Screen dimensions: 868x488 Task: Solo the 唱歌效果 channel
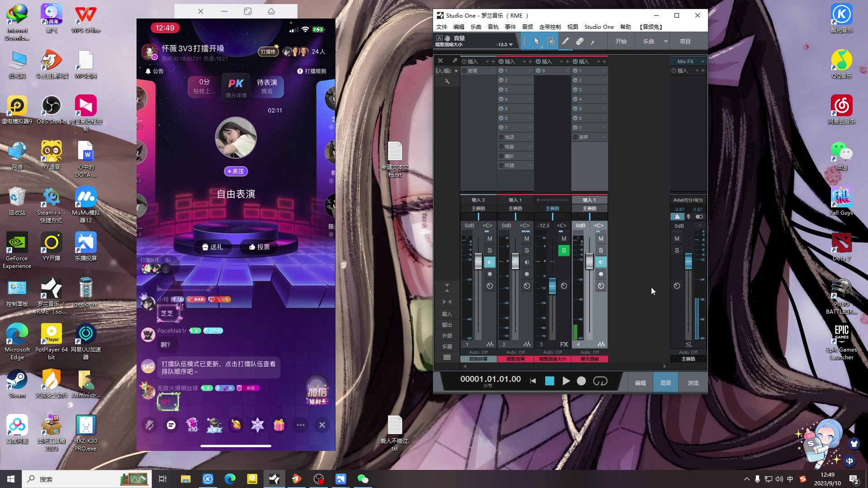click(527, 250)
